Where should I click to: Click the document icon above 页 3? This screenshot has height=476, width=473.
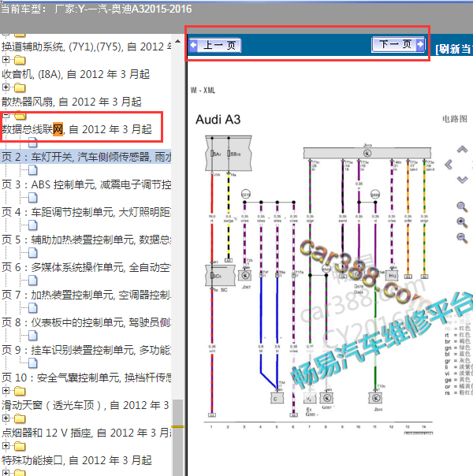(x=33, y=170)
